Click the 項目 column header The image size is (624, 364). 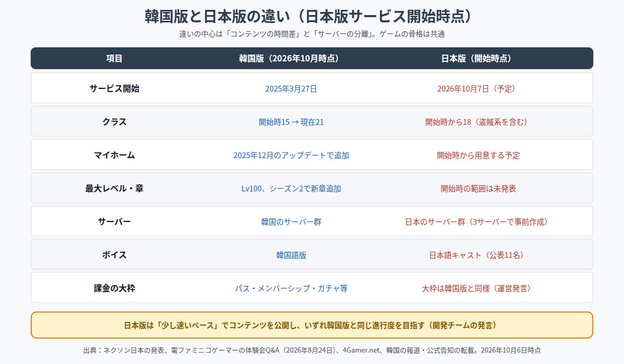pos(114,58)
